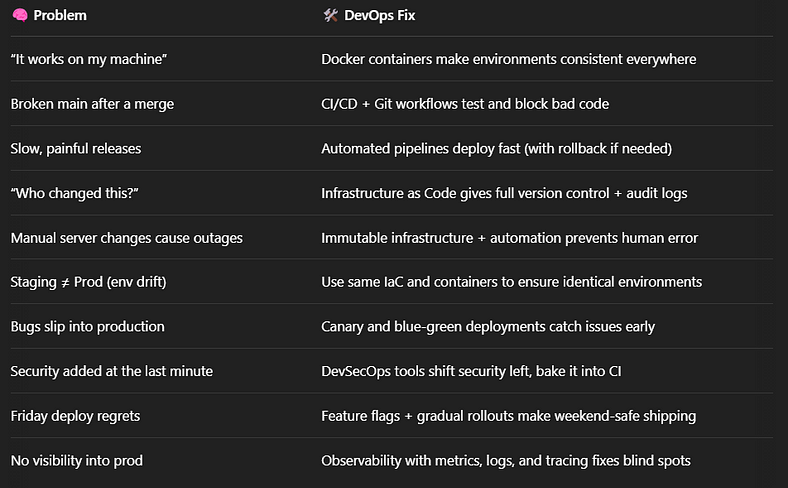Select the Staging ≠ Prod row
Viewport: 788px width, 488px height.
click(392, 282)
